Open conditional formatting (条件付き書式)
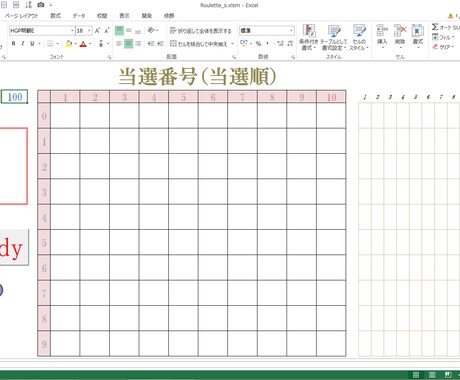The width and height of the screenshot is (460, 380). (309, 37)
